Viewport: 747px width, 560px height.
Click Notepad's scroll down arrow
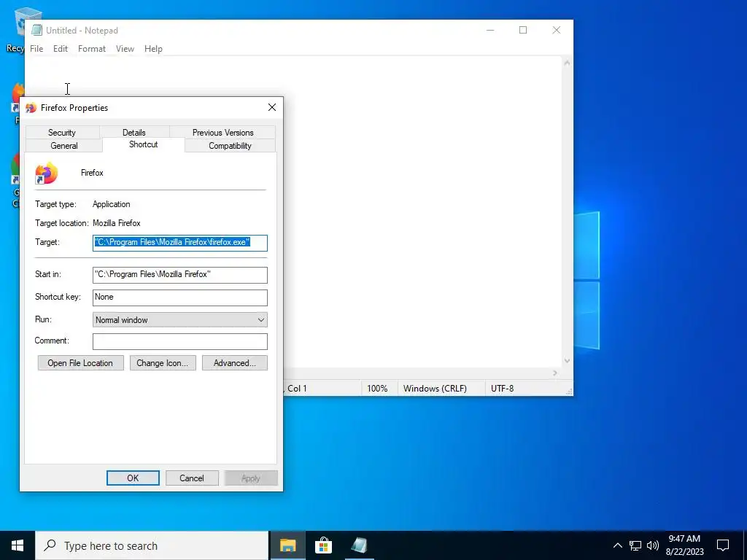(567, 361)
